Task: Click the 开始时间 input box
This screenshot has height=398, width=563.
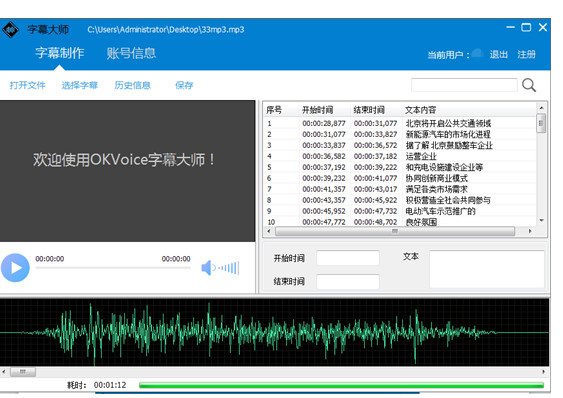Action: (348, 258)
